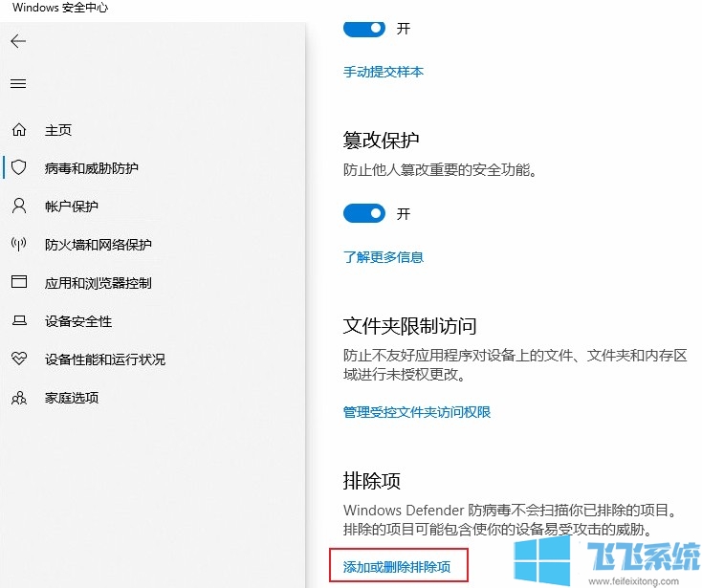This screenshot has height=588, width=702.
Task: Click the heart icon for 设备性能和运行状况
Action: pyautogui.click(x=19, y=359)
